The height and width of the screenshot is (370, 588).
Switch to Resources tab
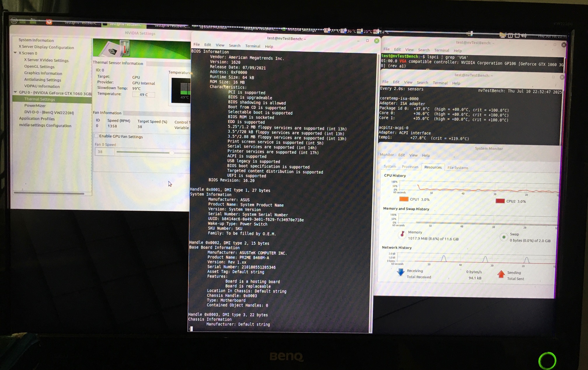click(x=433, y=167)
